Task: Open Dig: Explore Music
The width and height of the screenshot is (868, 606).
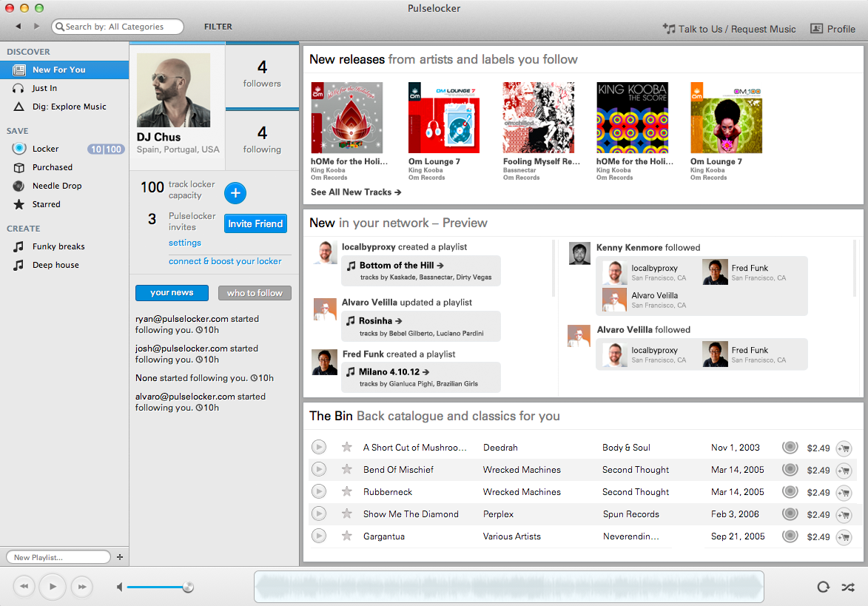Action: pyautogui.click(x=69, y=107)
